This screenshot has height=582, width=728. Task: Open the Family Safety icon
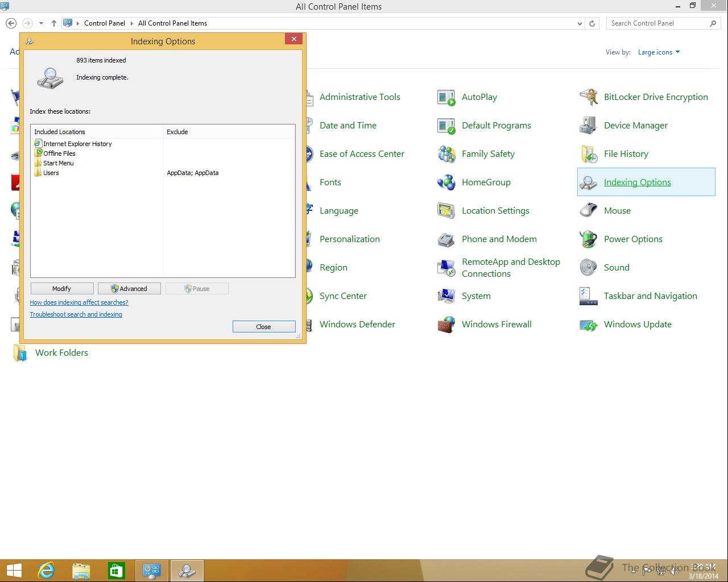pyautogui.click(x=446, y=154)
